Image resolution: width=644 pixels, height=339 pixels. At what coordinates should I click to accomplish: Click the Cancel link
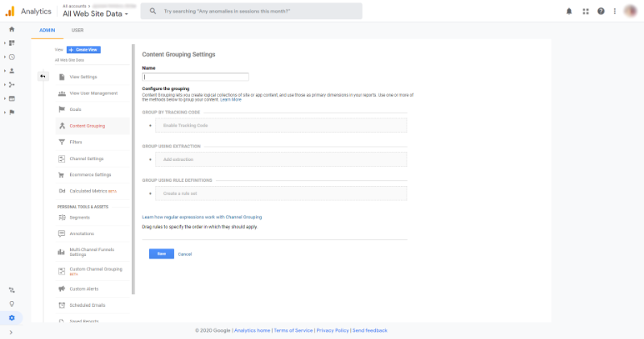185,254
